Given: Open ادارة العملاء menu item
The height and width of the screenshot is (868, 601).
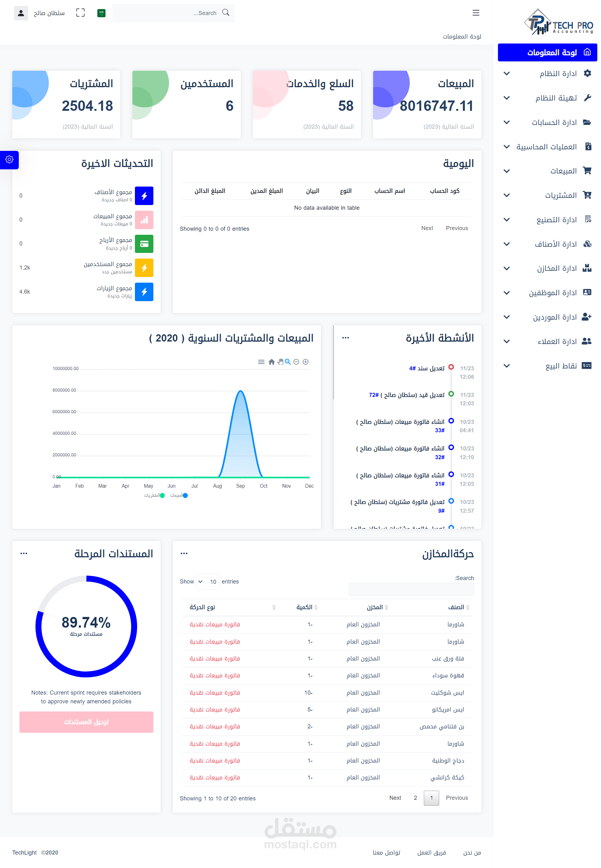Looking at the screenshot, I should click(x=547, y=342).
